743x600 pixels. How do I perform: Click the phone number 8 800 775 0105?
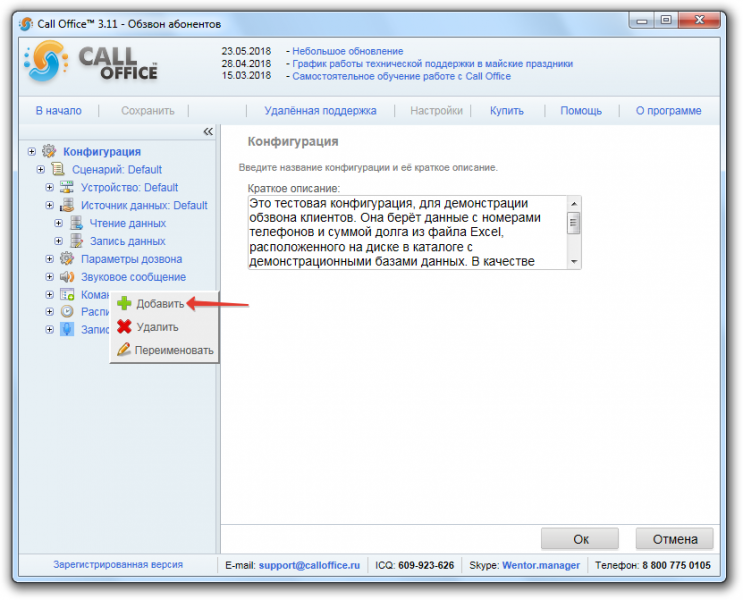point(676,565)
